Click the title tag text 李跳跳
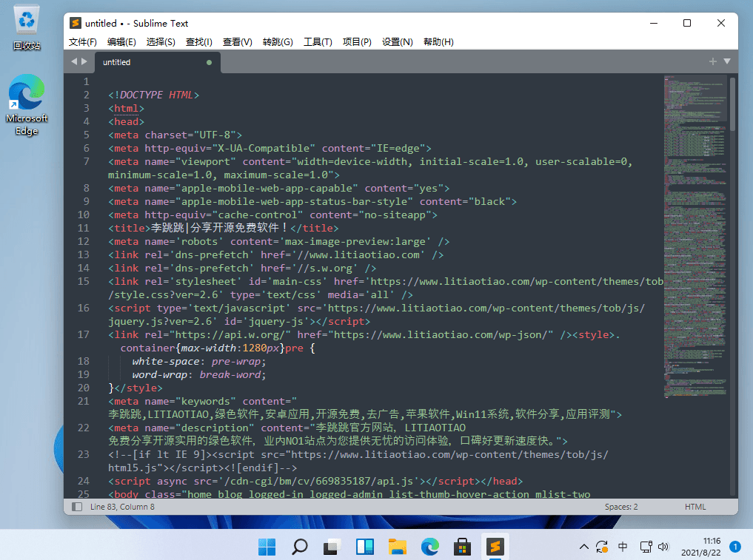Viewport: 753px width, 560px height. pos(167,228)
